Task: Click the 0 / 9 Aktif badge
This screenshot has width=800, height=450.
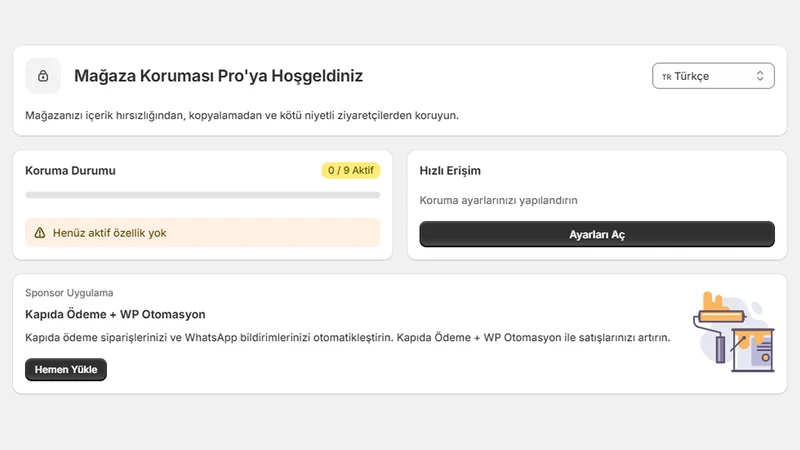Action: 351,170
